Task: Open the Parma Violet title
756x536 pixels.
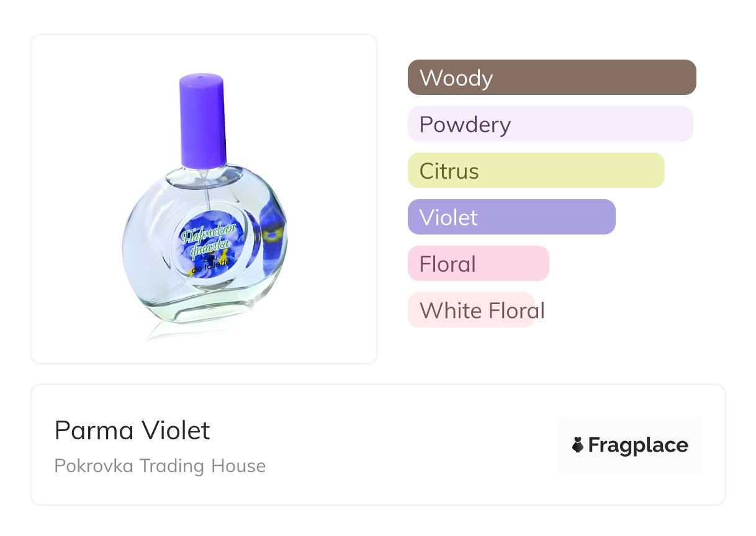Action: 132,431
